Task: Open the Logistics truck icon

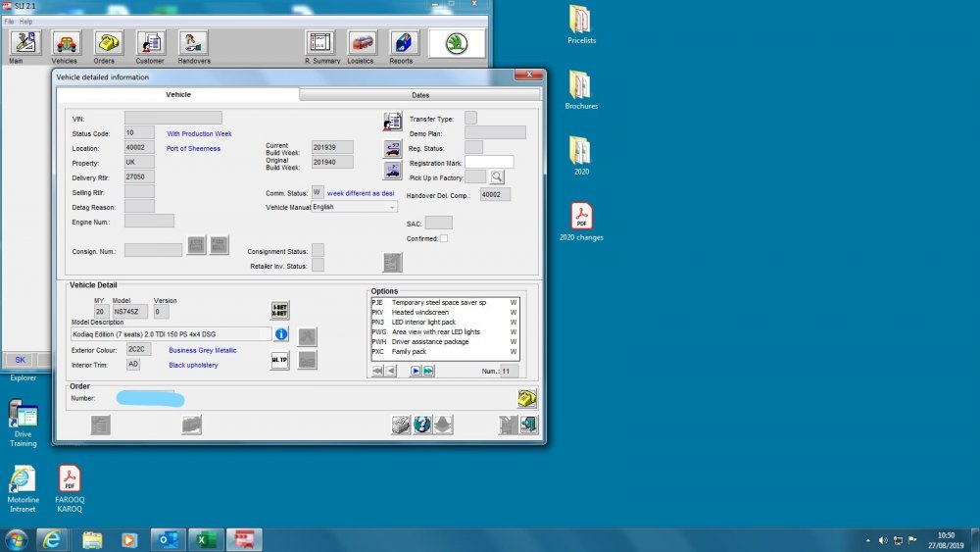Action: 362,43
